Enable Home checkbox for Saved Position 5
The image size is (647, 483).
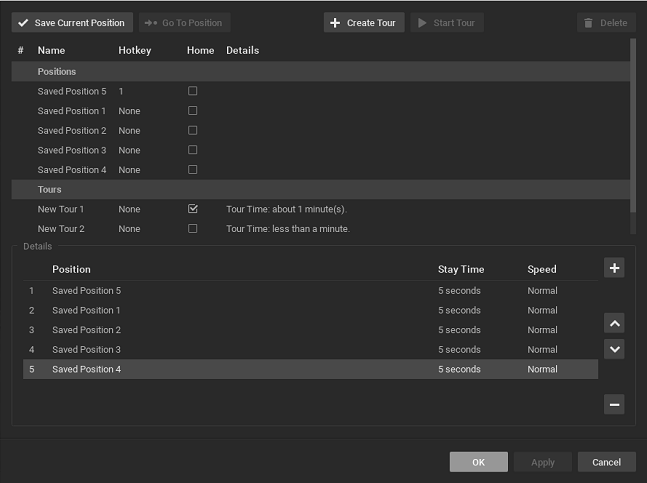pyautogui.click(x=193, y=91)
